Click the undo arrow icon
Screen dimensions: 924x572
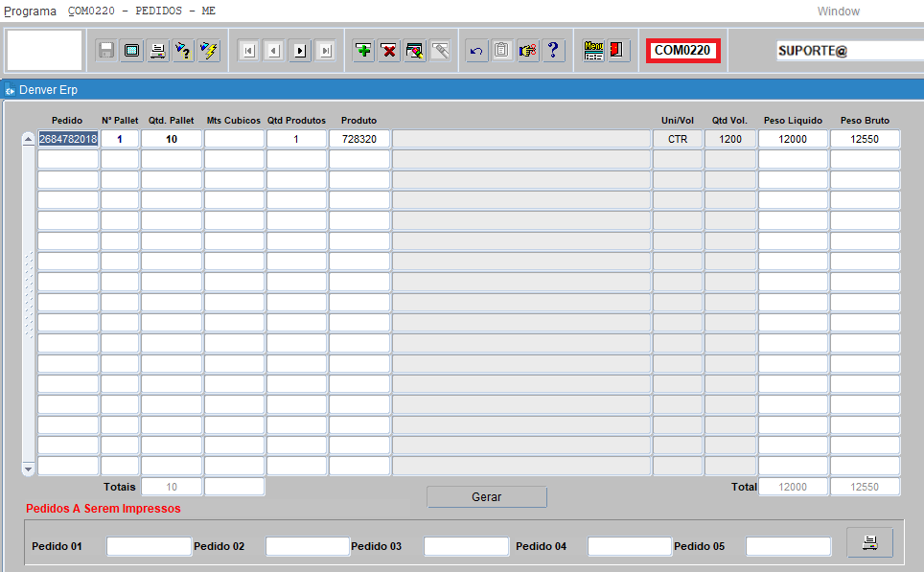pyautogui.click(x=476, y=51)
